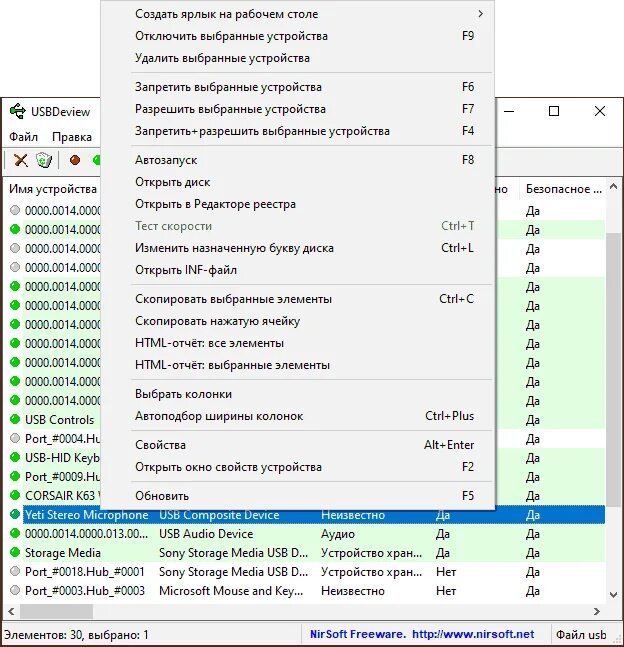Click 'Port_#0003.Hub_#0003' device name
Screen dimensions: 624x647
click(x=85, y=590)
